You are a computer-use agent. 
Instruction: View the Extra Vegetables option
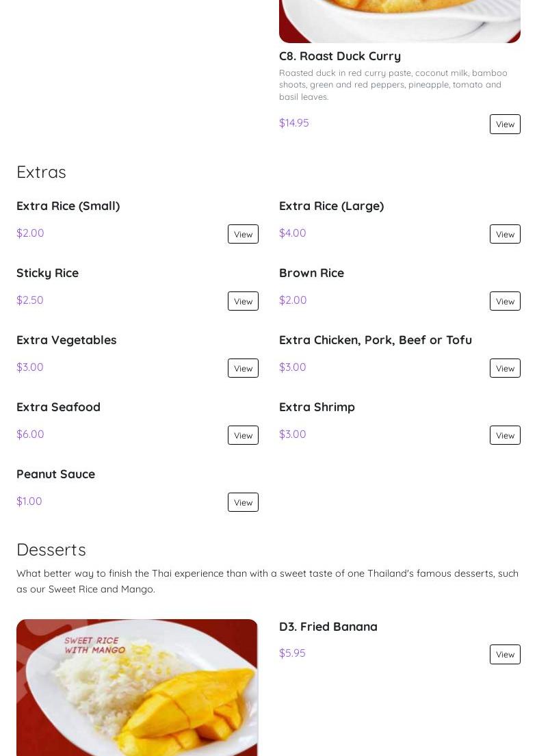[x=243, y=368]
